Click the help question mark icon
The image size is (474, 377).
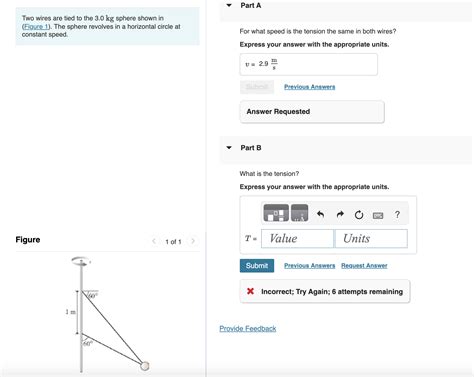tap(397, 214)
